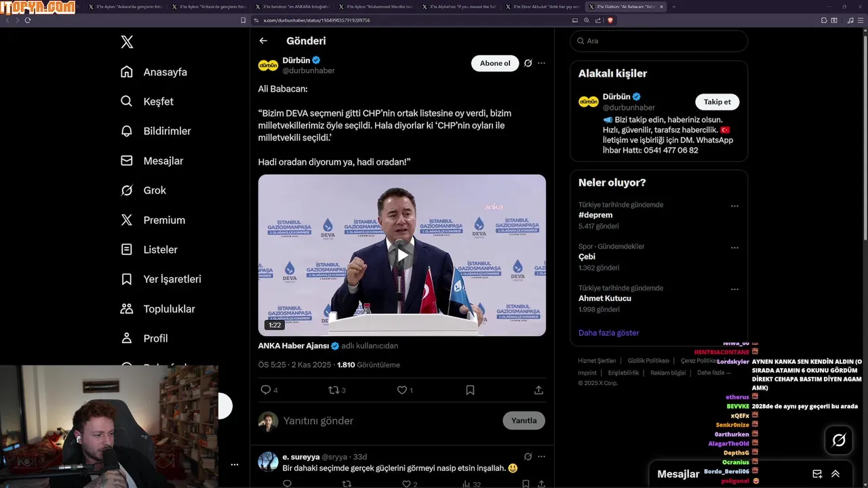Open the browser extensions puzzle icon
This screenshot has width=868, height=488.
point(824,20)
